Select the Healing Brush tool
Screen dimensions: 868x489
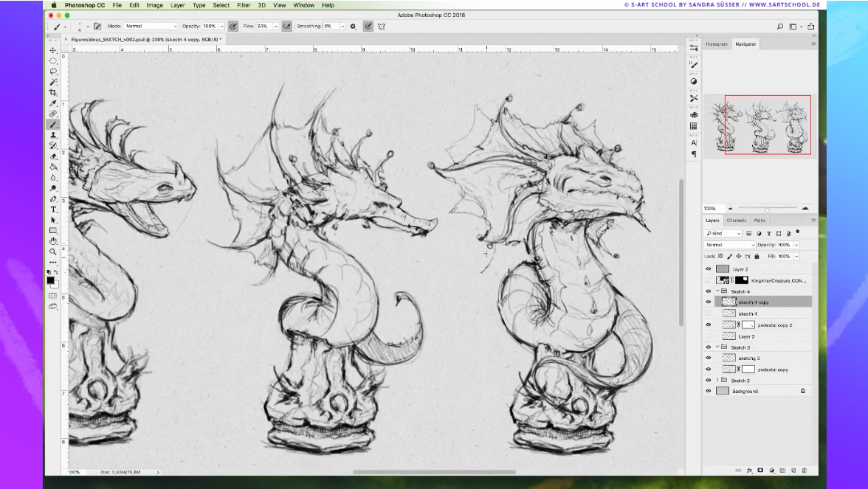click(53, 114)
